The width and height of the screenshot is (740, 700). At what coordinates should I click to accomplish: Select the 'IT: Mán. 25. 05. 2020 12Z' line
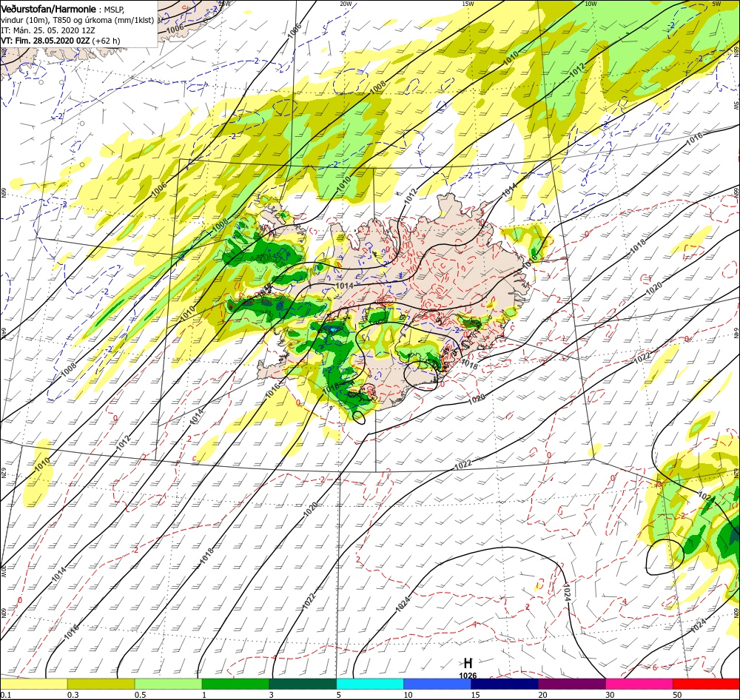pyautogui.click(x=47, y=30)
